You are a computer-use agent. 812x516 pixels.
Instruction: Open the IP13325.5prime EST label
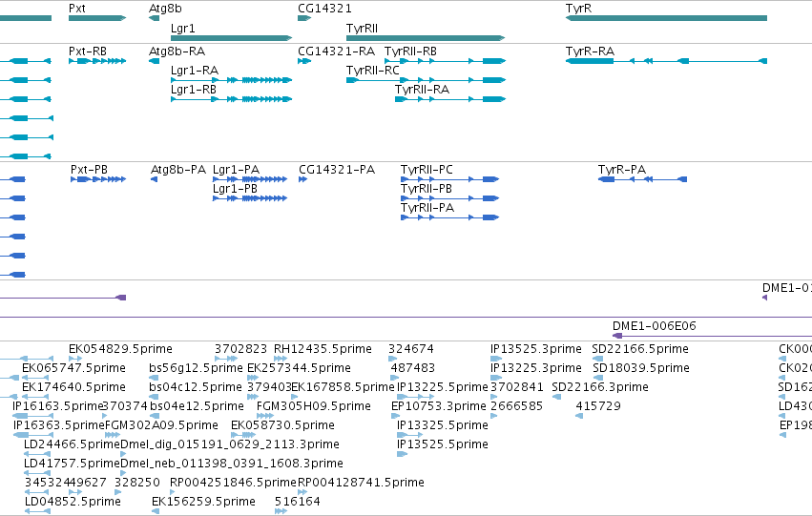tap(442, 425)
